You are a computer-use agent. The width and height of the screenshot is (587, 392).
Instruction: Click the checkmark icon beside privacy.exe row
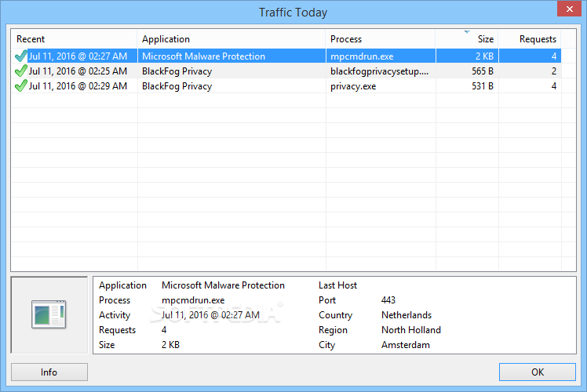pos(21,86)
